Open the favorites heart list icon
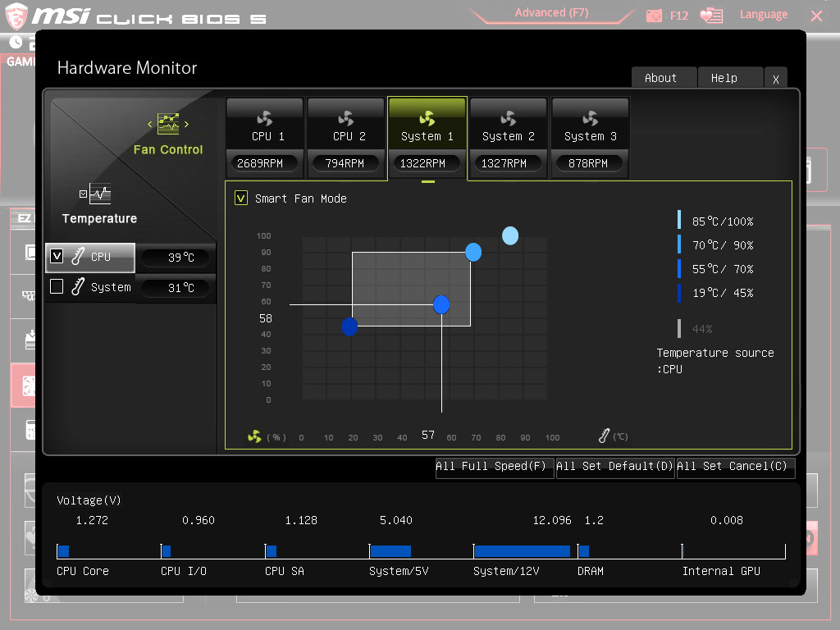The height and width of the screenshot is (630, 840). point(711,15)
